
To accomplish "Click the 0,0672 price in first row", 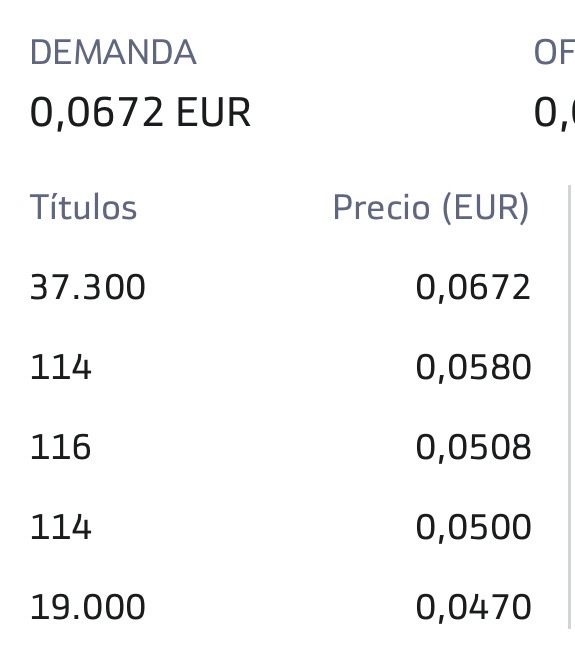I will pyautogui.click(x=473, y=288).
